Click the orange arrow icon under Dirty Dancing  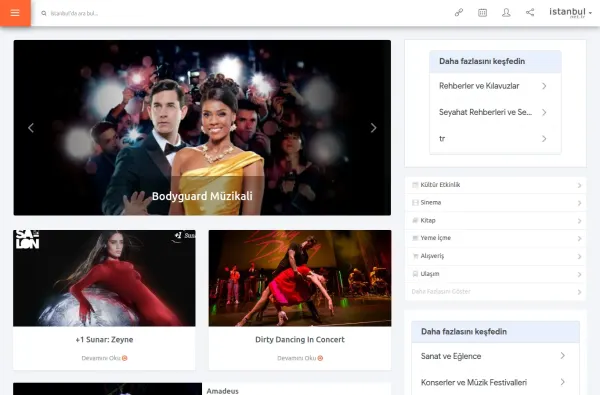click(x=320, y=358)
